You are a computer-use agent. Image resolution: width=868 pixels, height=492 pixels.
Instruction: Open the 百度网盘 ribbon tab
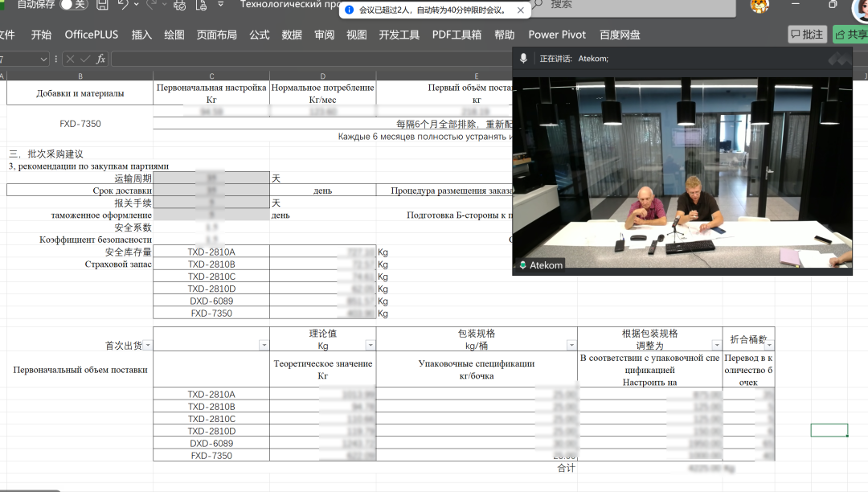[620, 35]
